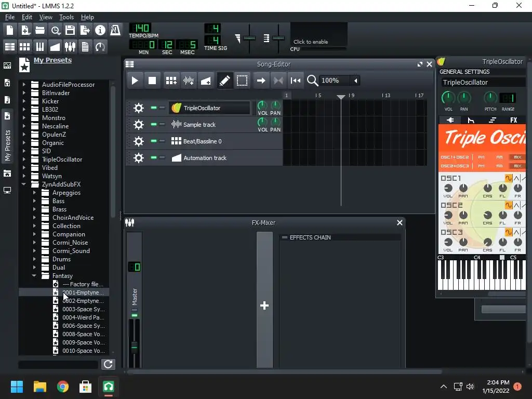This screenshot has width=532, height=399.
Task: Open the What's this info icon
Action: (100, 30)
